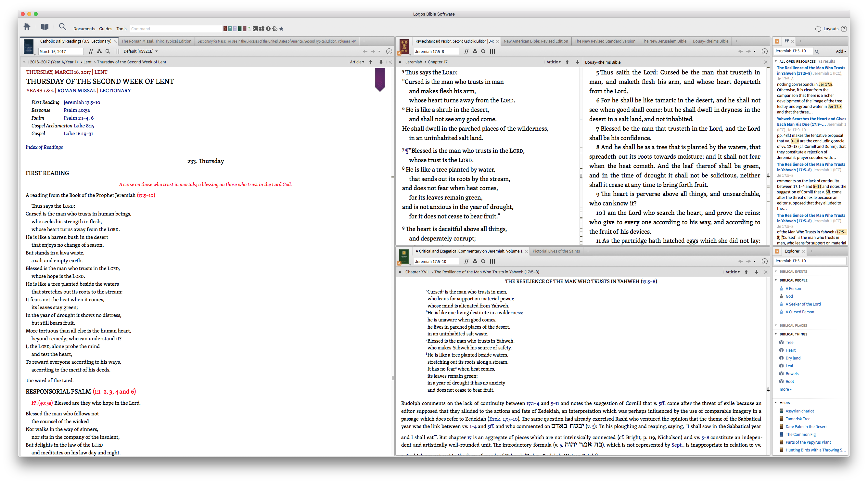Screen dimensions: 868x483
Task: Open the info panel for the Jeremiah commentary
Action: tap(765, 262)
